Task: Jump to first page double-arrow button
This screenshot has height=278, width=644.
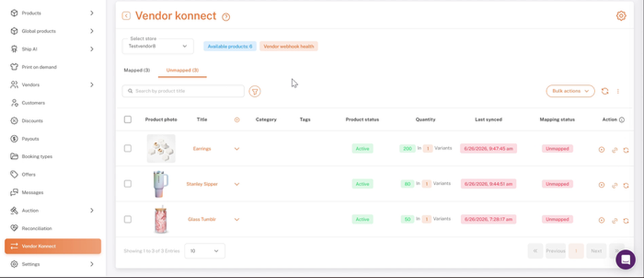Action: pos(535,251)
